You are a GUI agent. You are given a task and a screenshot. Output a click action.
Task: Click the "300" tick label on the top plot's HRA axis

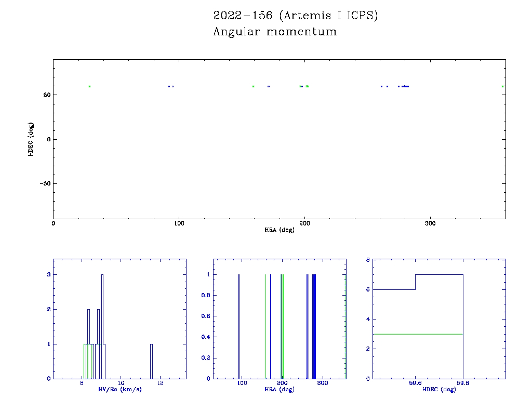pos(430,223)
